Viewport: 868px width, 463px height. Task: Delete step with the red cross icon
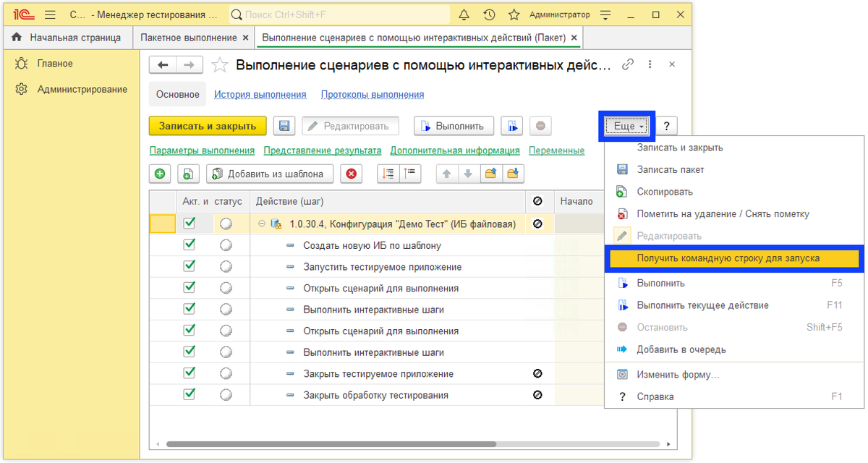351,174
